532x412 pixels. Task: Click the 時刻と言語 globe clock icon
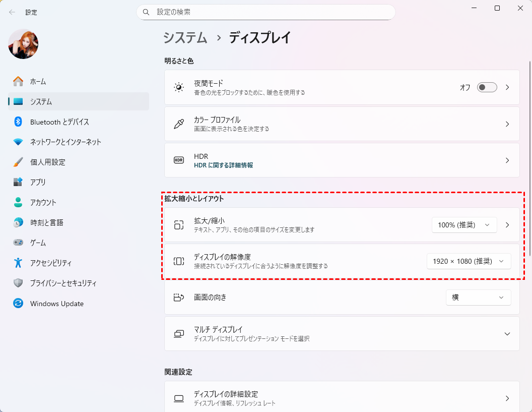[18, 222]
